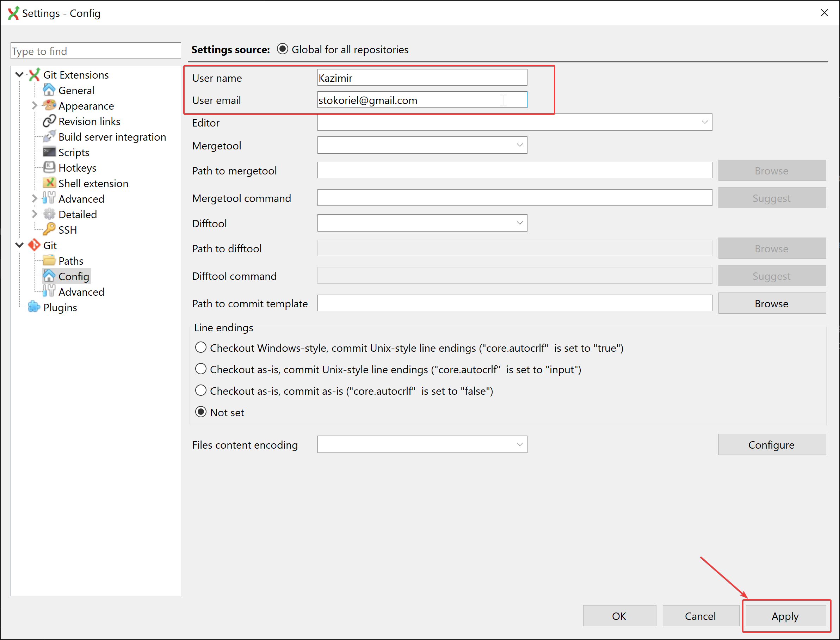Click the Plugins puzzle piece icon
This screenshot has height=640, width=840.
click(x=33, y=307)
